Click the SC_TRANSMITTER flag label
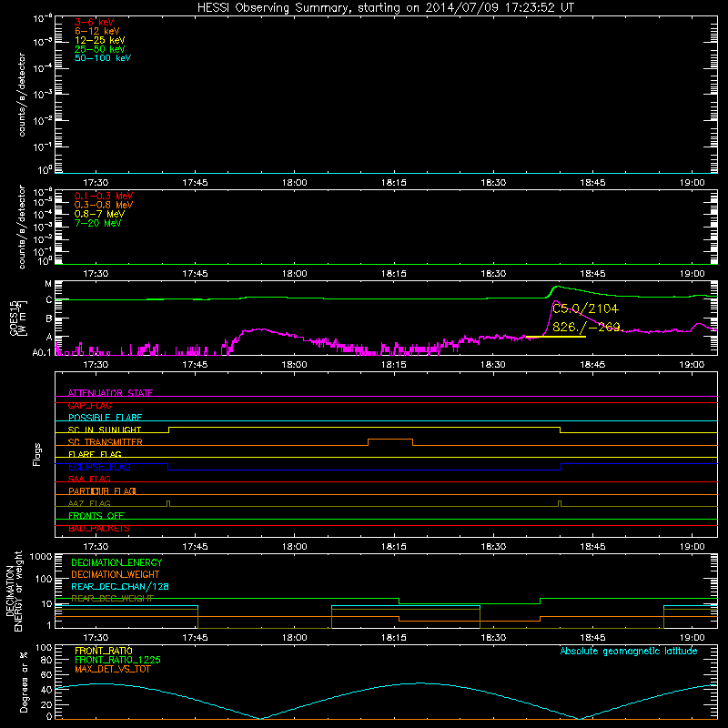Screen dimensions: 728x728 pos(105,442)
